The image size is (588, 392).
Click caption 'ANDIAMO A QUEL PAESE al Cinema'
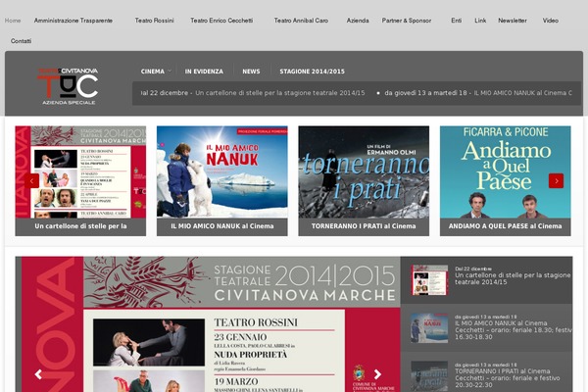505,226
